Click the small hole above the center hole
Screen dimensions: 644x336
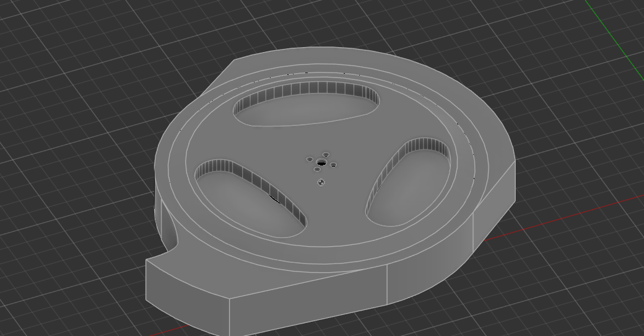pyautogui.click(x=326, y=155)
